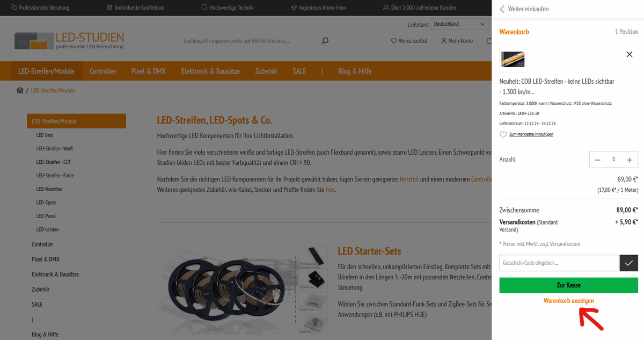Click the LED-Studien logo
The image size is (644, 340).
[x=70, y=41]
